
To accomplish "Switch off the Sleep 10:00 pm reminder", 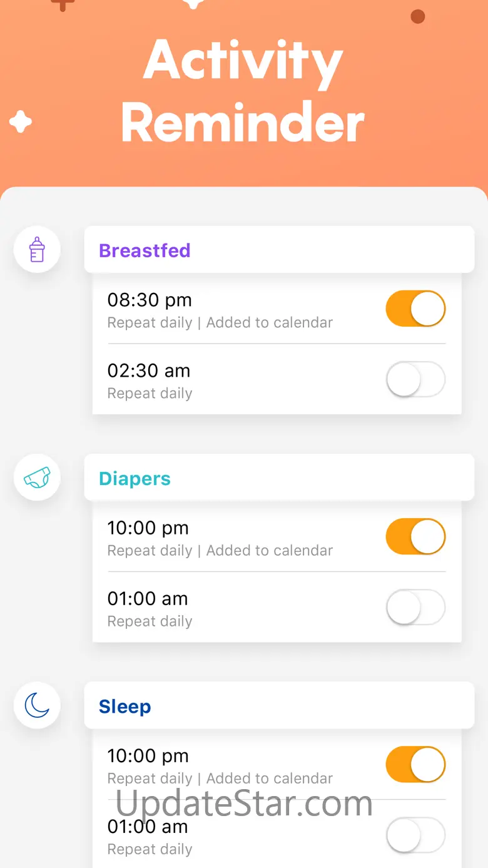I will (415, 764).
